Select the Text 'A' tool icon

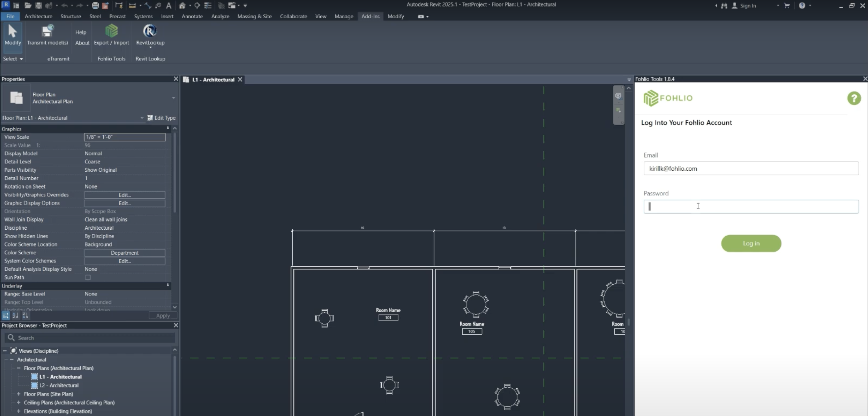pos(169,5)
